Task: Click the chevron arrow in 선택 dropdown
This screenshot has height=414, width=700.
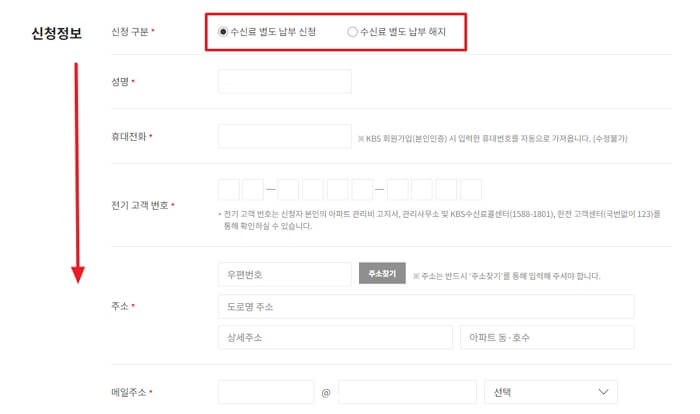Action: 603,392
